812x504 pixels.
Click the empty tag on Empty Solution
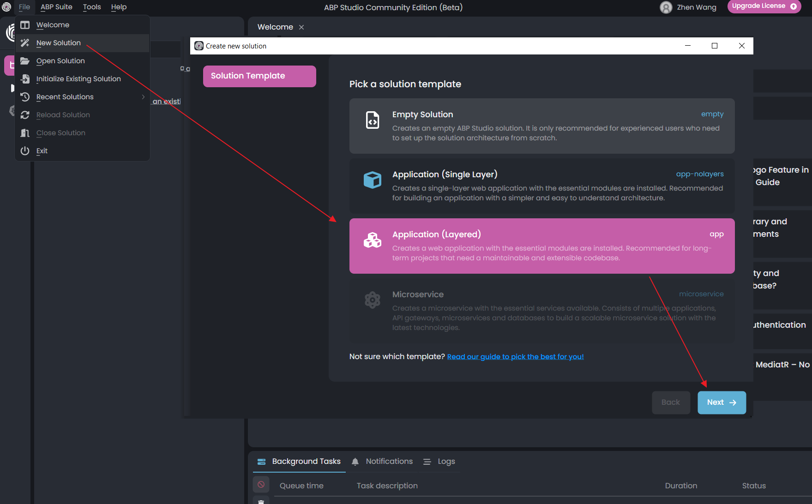click(712, 114)
